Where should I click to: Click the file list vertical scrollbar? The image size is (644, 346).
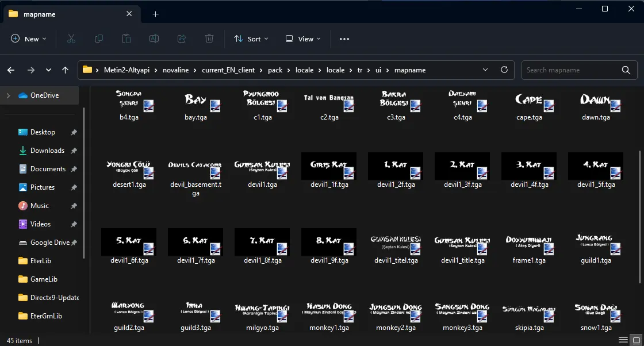click(x=640, y=217)
